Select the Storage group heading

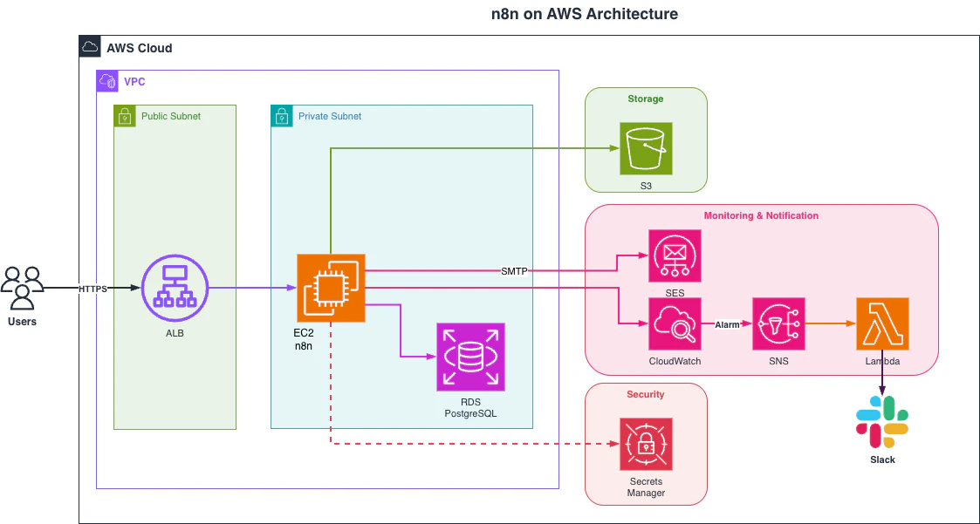pyautogui.click(x=646, y=99)
